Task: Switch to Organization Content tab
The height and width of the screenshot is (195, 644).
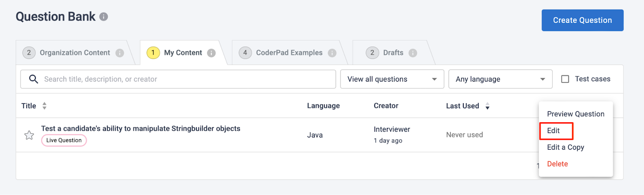Action: 75,53
